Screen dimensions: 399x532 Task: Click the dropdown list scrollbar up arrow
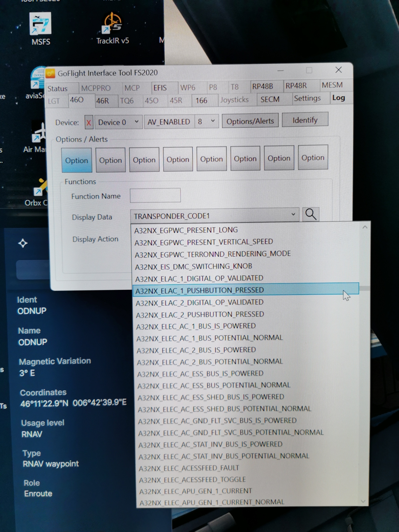click(365, 227)
